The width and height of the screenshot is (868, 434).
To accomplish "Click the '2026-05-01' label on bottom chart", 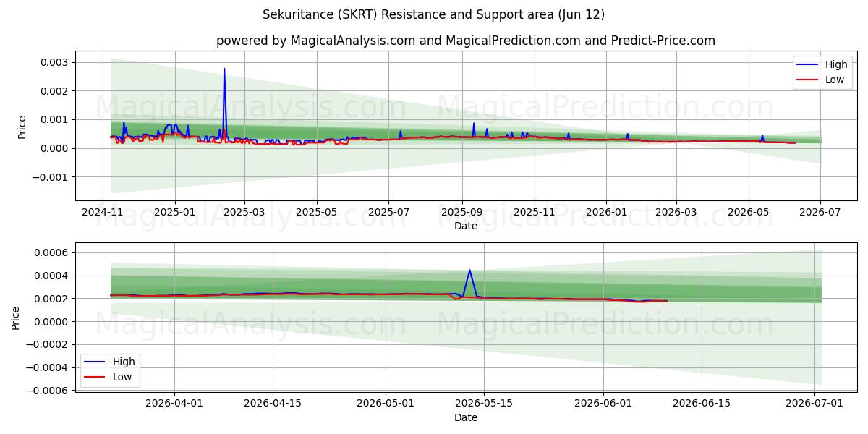I will tap(385, 404).
